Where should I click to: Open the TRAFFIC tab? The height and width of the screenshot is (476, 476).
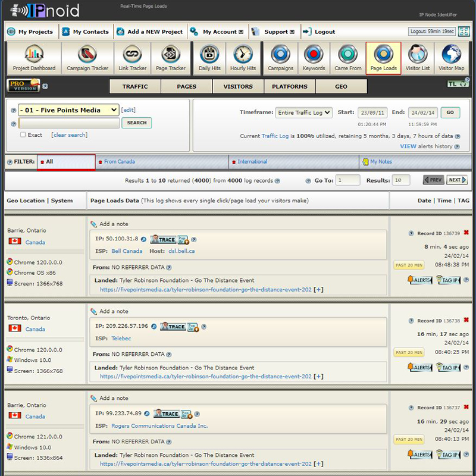(x=135, y=86)
